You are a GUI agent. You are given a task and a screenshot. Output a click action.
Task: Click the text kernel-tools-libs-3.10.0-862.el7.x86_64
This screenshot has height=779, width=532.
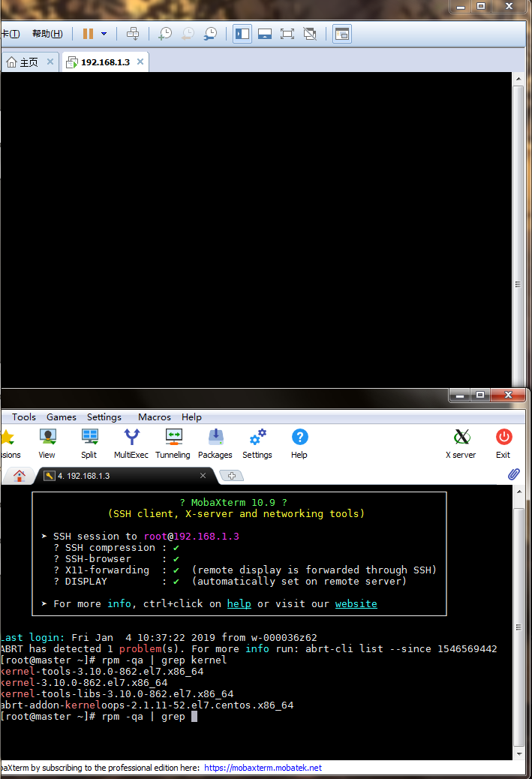coord(117,693)
